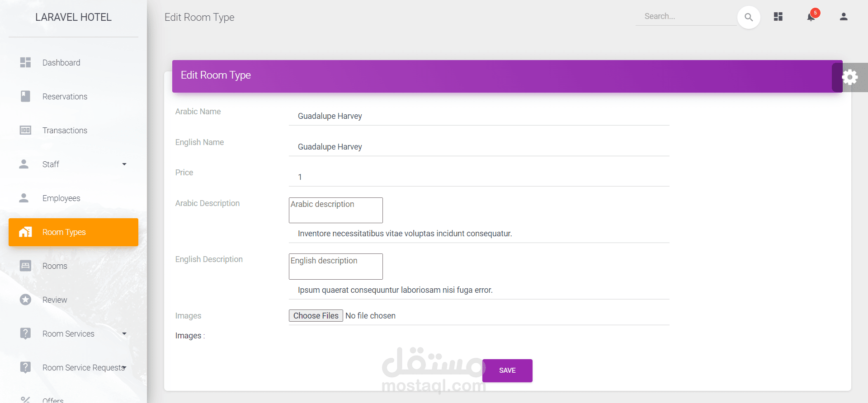
Task: Click the Employees person icon
Action: 24,198
